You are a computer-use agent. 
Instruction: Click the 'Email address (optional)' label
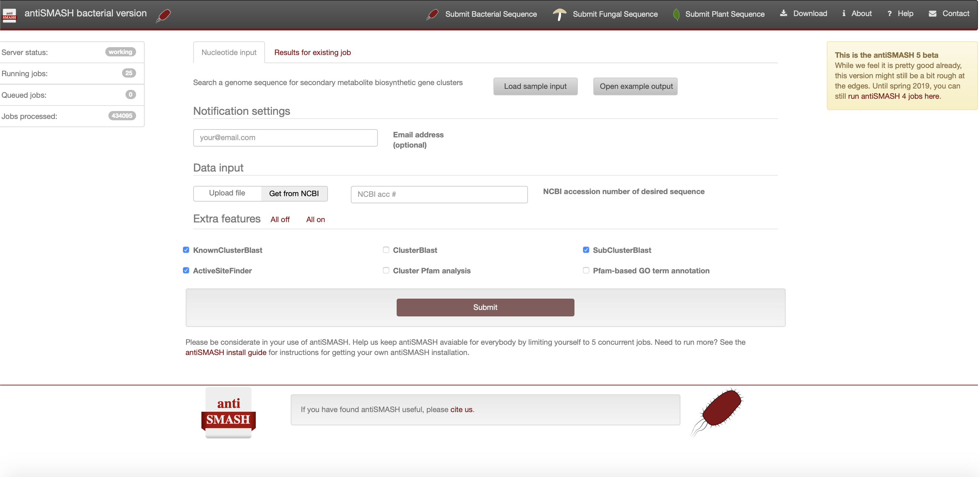coord(418,140)
